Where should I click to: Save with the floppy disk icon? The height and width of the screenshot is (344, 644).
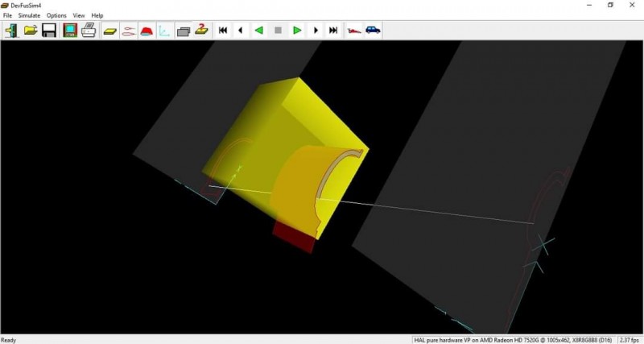click(49, 31)
